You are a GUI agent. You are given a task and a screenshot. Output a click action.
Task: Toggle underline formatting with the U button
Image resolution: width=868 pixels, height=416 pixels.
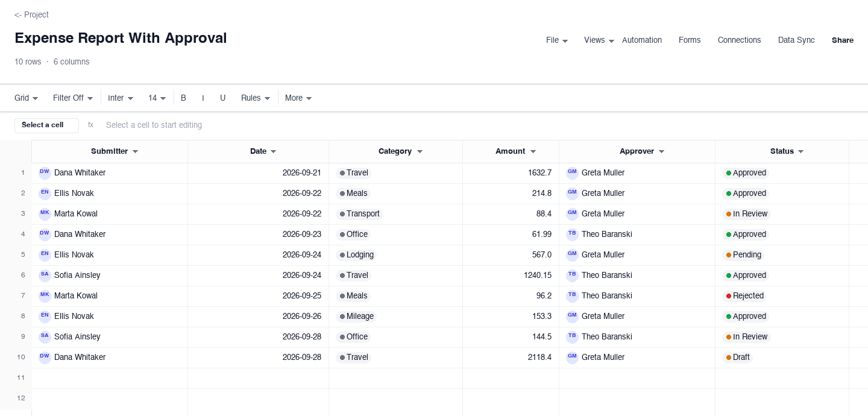(x=222, y=98)
